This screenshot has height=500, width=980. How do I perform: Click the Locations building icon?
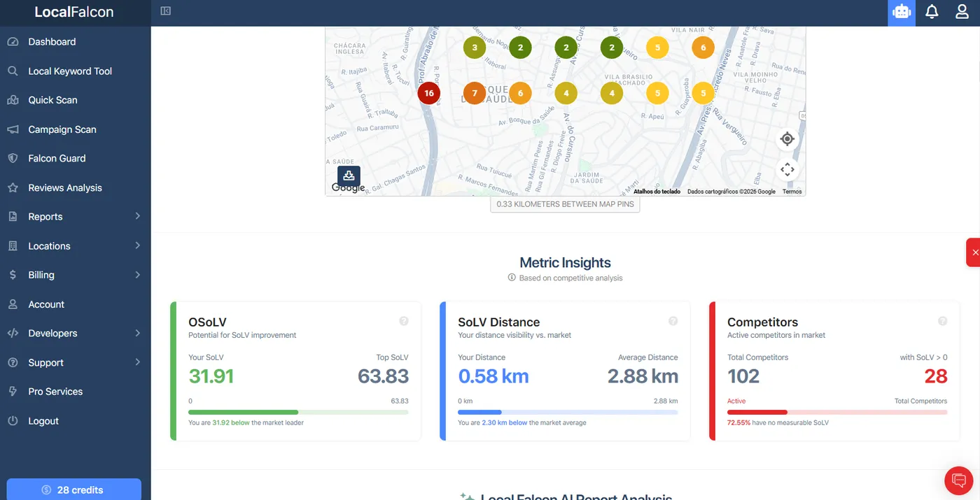tap(13, 246)
